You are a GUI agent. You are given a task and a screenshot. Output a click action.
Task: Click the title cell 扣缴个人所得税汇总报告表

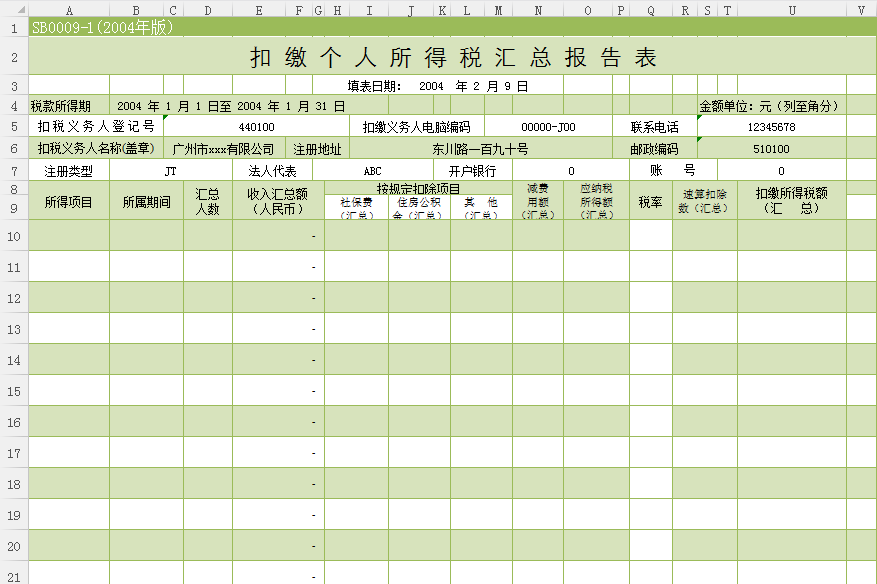452,57
